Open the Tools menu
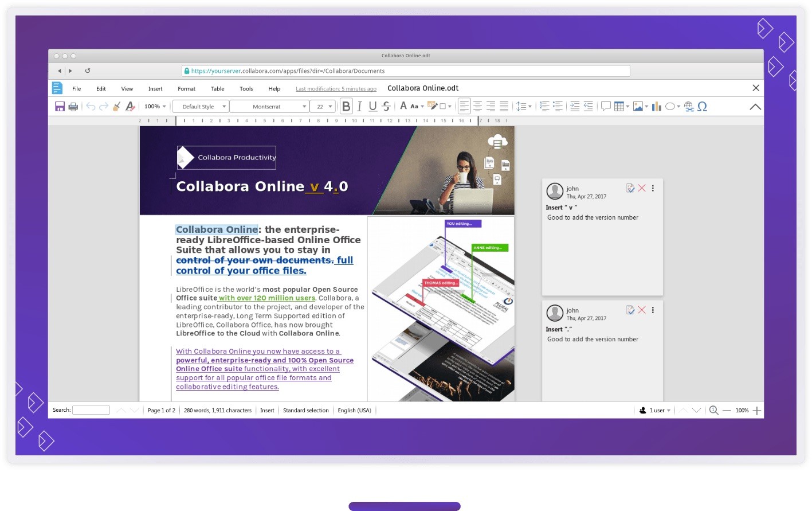812x511 pixels. click(246, 89)
